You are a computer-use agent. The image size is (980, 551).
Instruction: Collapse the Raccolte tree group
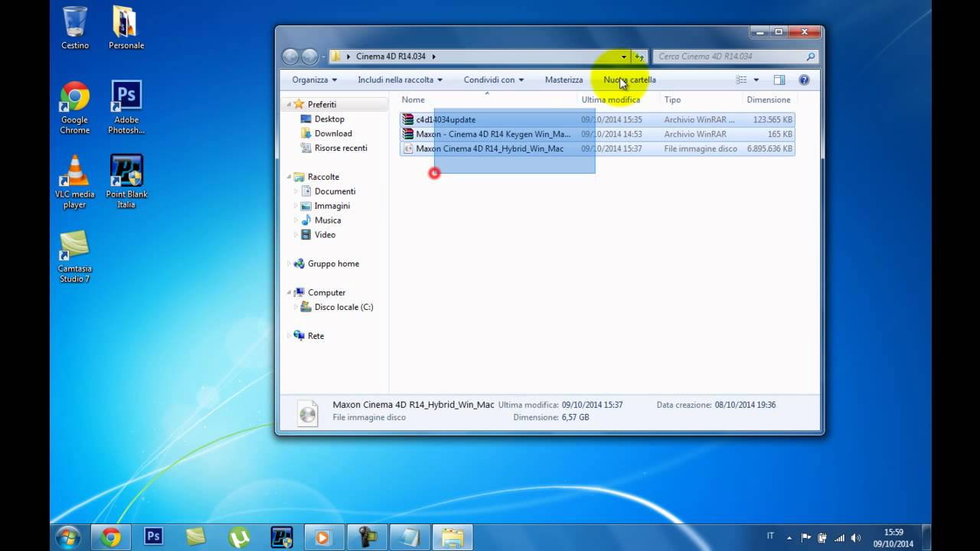click(289, 177)
